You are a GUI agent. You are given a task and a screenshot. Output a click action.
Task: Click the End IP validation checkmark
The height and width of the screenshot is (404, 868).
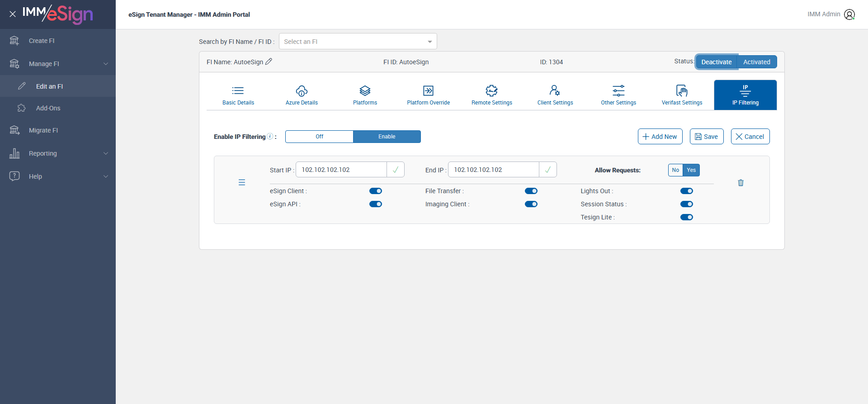click(x=548, y=170)
